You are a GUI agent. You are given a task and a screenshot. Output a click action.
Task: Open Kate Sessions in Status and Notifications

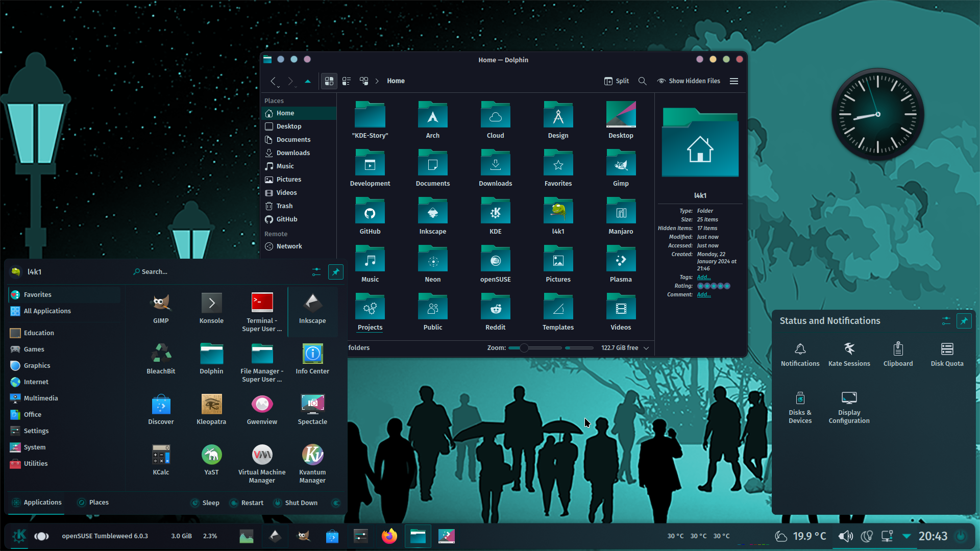click(x=849, y=354)
